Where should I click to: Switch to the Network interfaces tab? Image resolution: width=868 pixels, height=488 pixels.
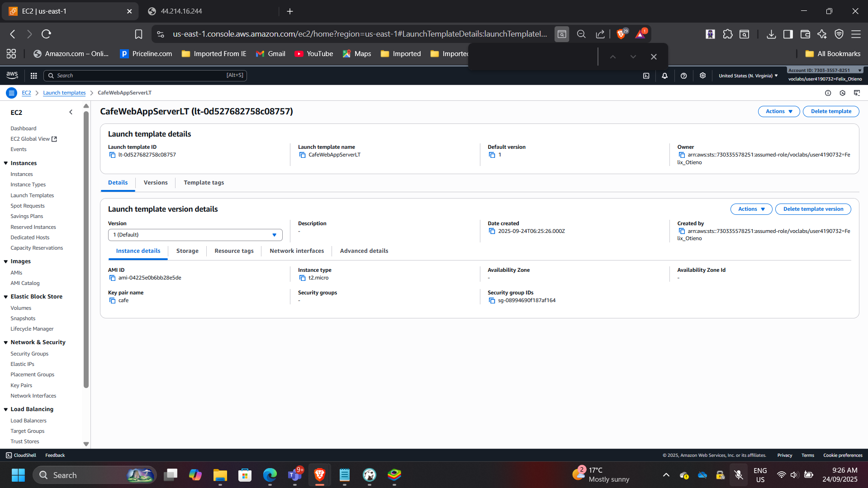click(x=296, y=251)
